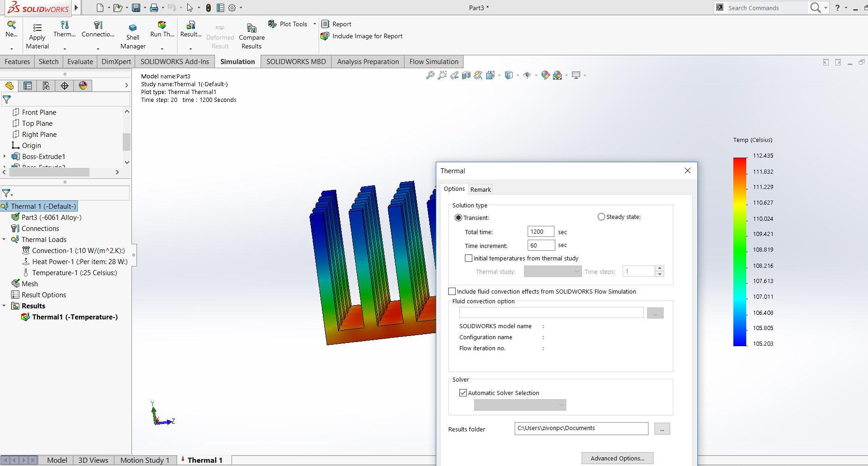Click the Total time input field
This screenshot has width=868, height=466.
(x=541, y=232)
